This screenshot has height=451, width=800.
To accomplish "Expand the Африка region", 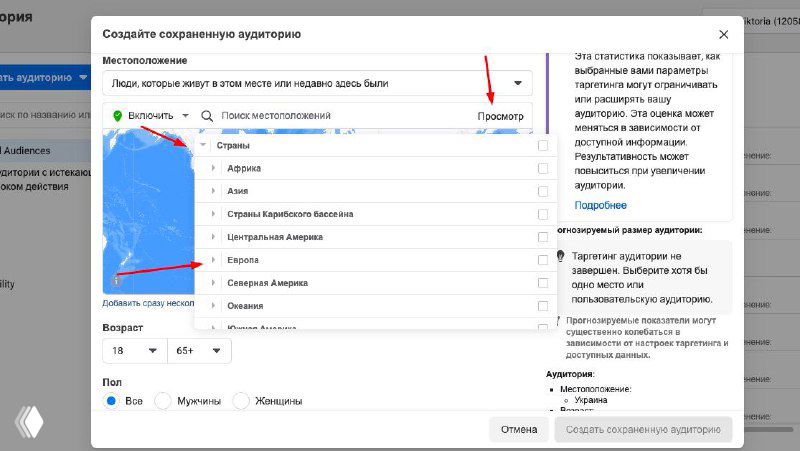I will point(213,168).
